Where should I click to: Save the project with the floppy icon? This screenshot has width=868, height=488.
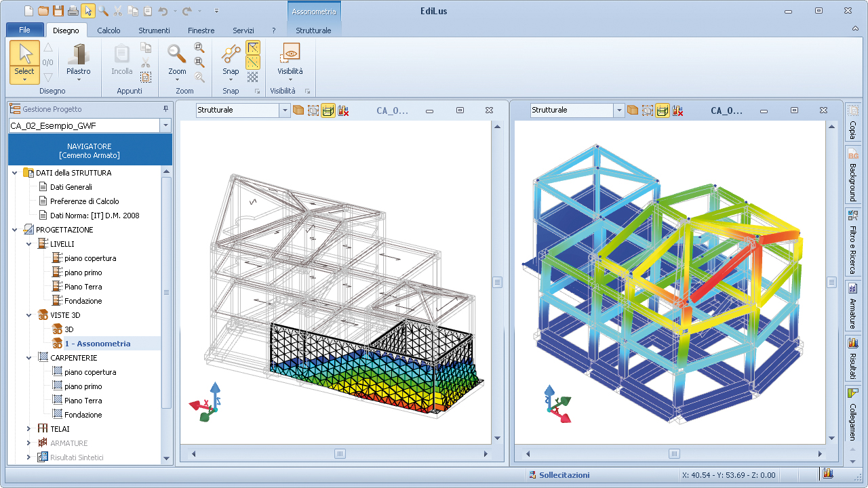click(x=58, y=10)
